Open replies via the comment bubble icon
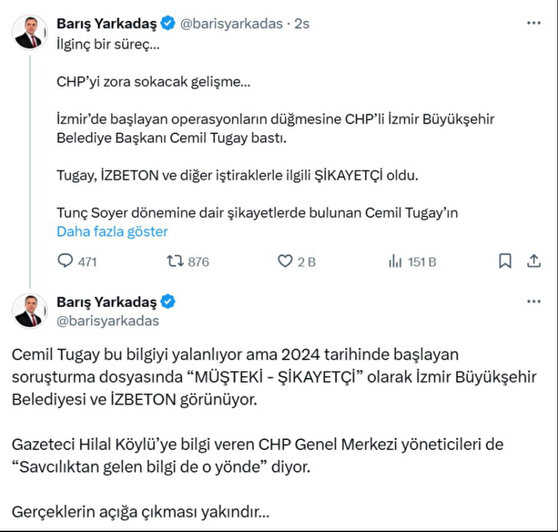 tap(65, 261)
